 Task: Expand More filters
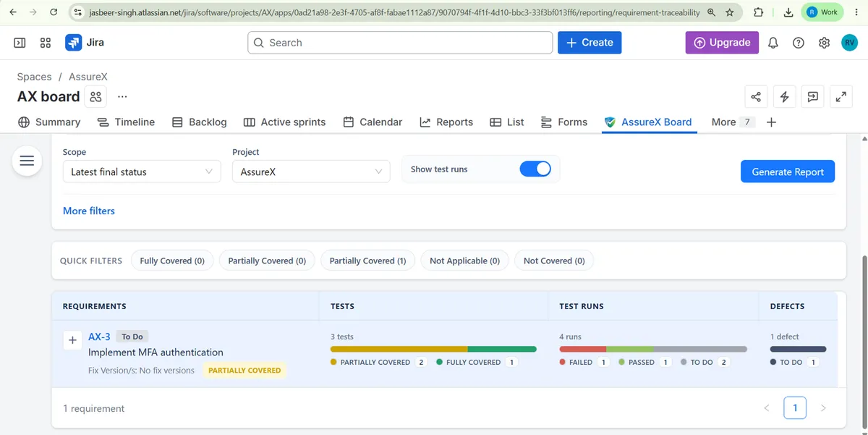coord(89,211)
